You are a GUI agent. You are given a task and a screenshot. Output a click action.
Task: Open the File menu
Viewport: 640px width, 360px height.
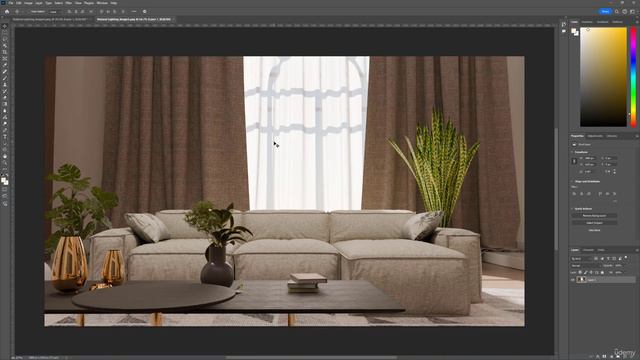[x=11, y=3]
